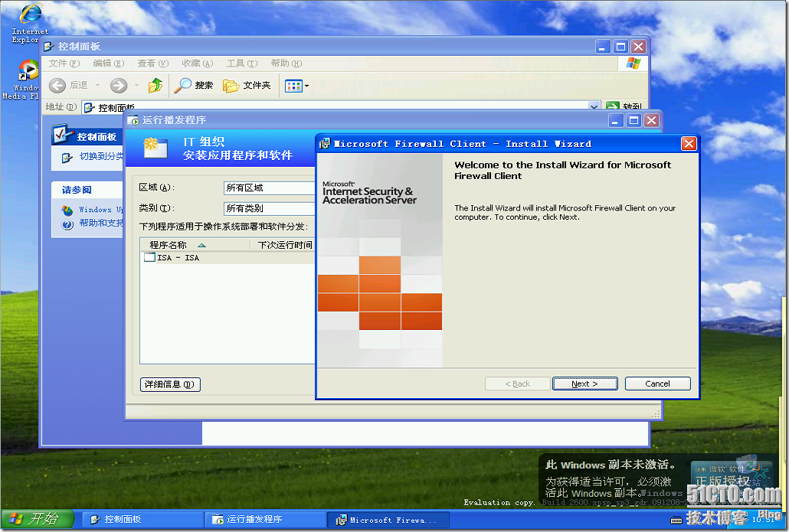Minimize the 运行播发程序 window
The image size is (789, 532).
click(x=616, y=120)
